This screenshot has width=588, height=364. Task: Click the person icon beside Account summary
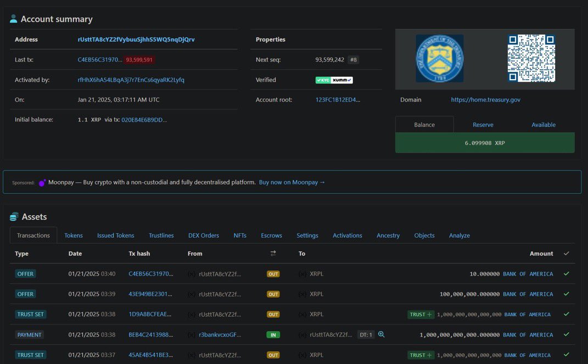coord(12,18)
